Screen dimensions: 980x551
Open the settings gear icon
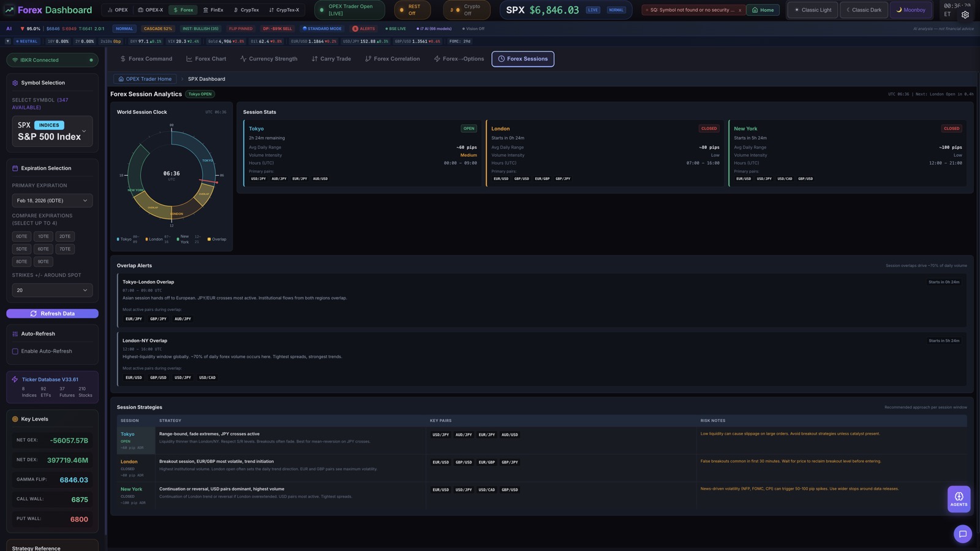click(x=965, y=15)
